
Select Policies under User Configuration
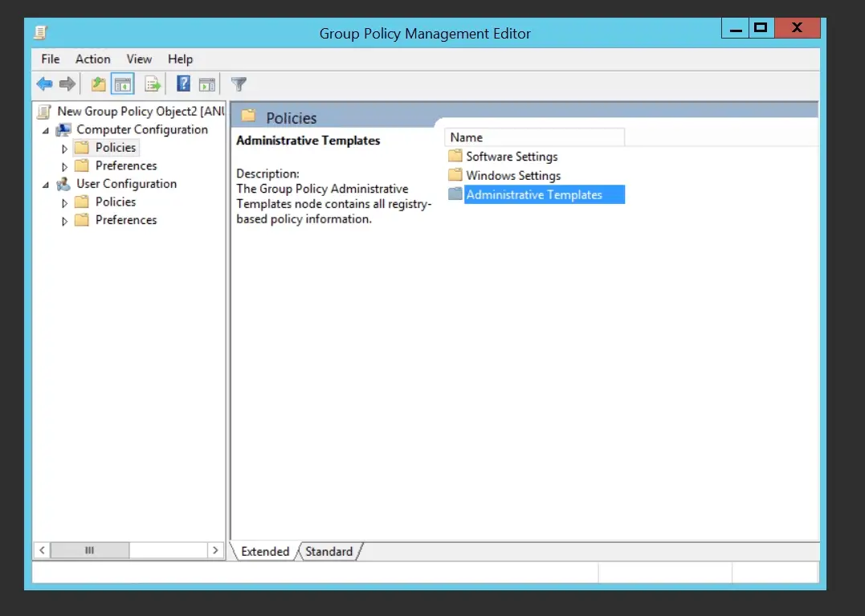[116, 202]
